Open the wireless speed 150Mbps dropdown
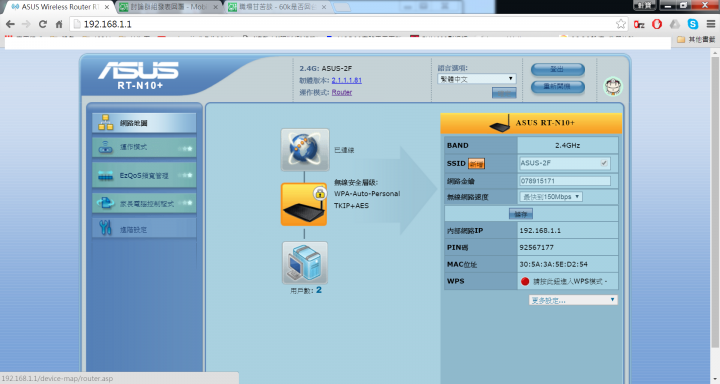Image resolution: width=720 pixels, height=384 pixels. click(551, 197)
